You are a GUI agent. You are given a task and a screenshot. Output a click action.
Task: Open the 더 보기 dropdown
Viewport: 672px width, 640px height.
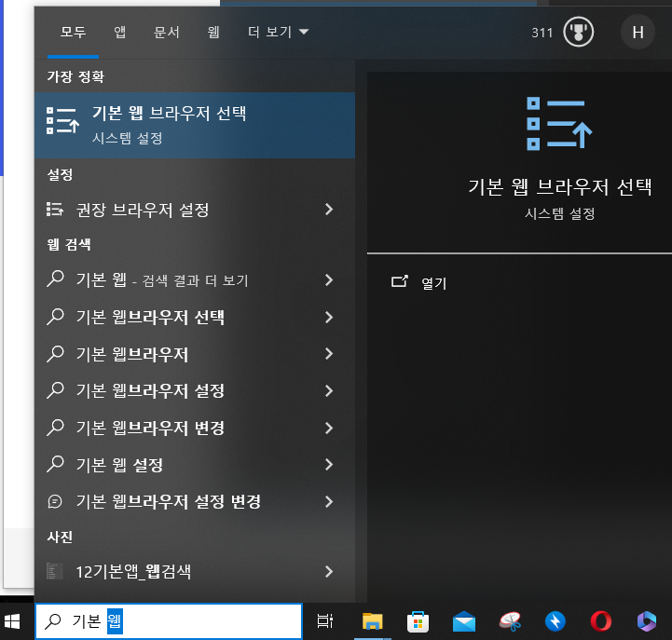tap(278, 32)
